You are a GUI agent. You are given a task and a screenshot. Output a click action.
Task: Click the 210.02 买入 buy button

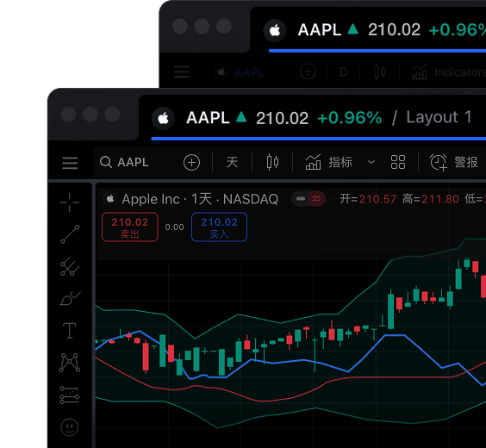[x=219, y=227]
